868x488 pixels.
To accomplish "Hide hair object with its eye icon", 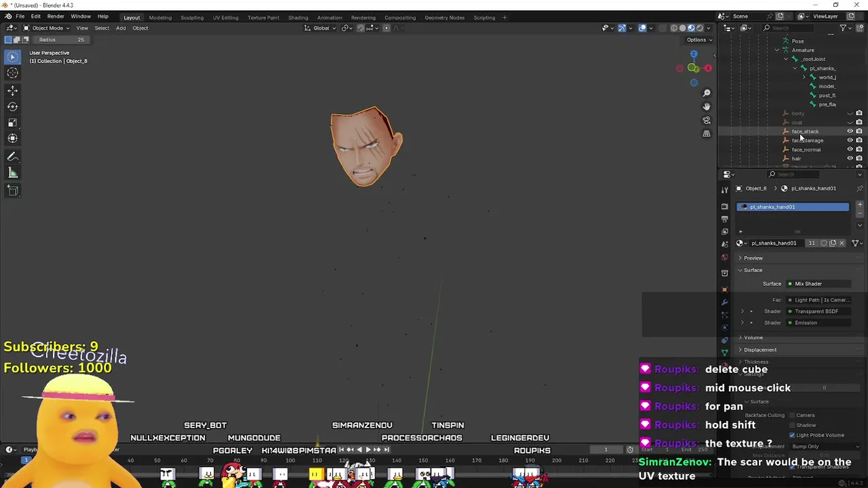I will pyautogui.click(x=850, y=159).
